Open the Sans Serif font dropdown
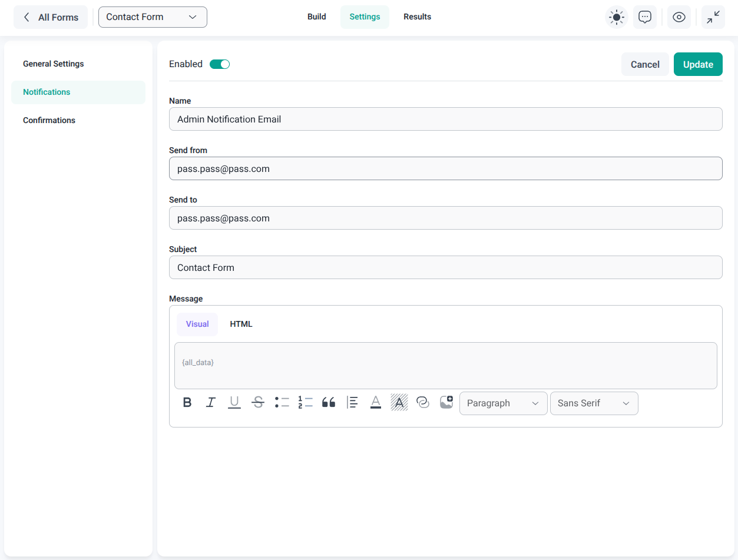The height and width of the screenshot is (560, 738). click(x=594, y=403)
